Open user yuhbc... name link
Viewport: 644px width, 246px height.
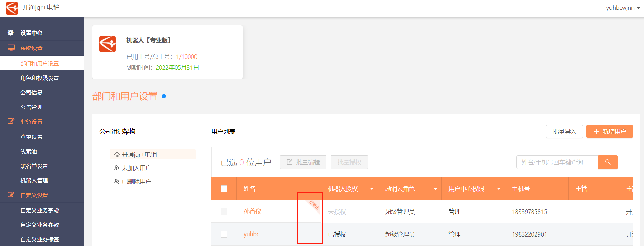tap(253, 234)
